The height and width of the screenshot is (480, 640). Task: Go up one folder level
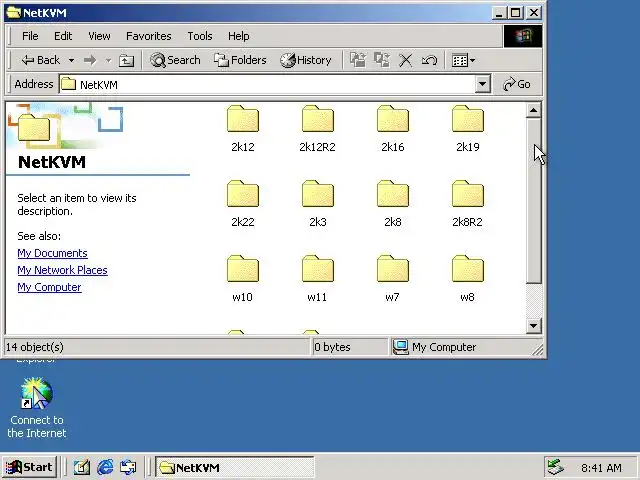coord(126,60)
